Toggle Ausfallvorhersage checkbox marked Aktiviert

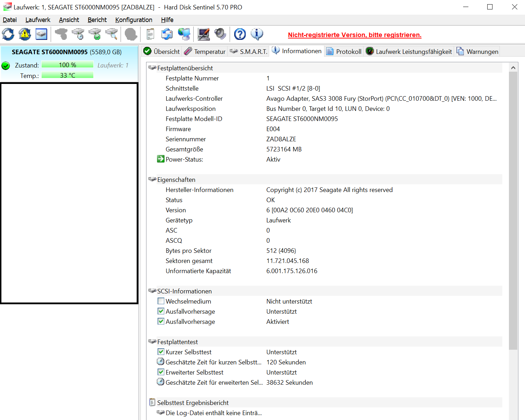(x=161, y=321)
